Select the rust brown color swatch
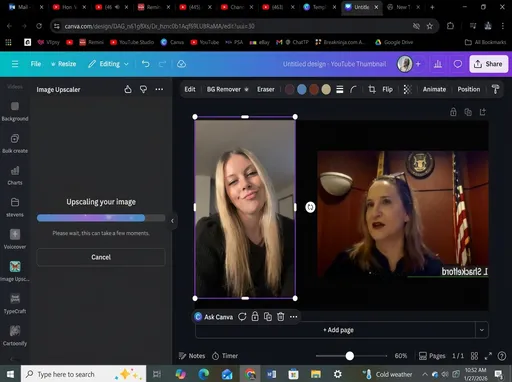The image size is (512, 382). [x=314, y=89]
